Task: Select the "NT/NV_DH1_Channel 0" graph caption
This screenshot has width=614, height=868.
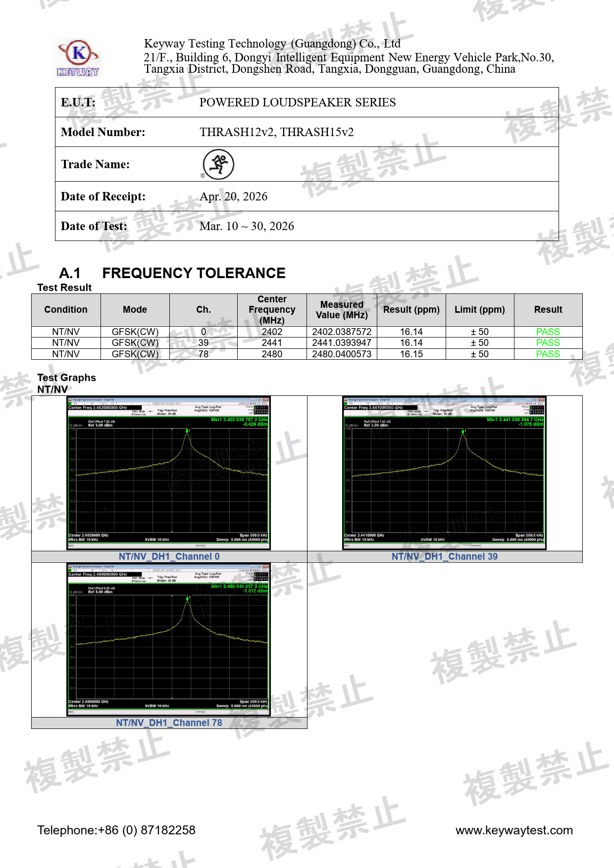Action: point(169,557)
